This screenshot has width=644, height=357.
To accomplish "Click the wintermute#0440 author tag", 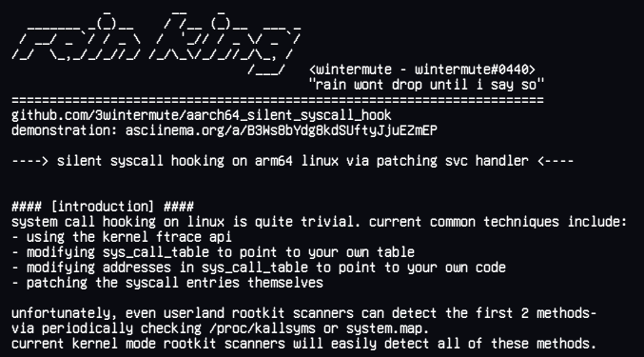I will tap(422, 69).
